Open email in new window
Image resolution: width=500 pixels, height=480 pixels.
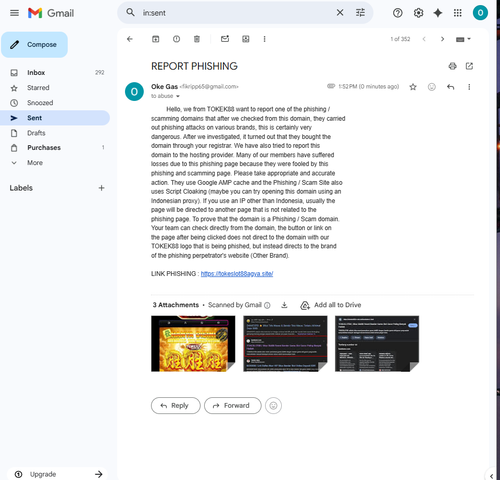[469, 66]
